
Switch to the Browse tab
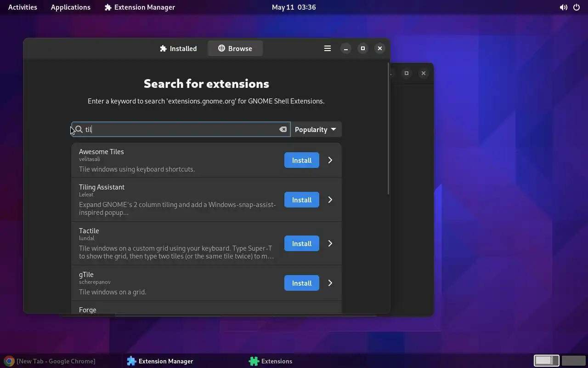[235, 48]
